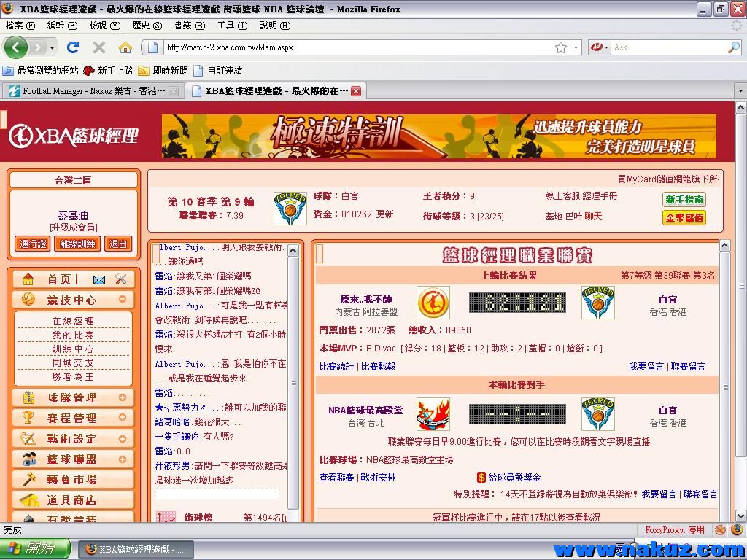The height and width of the screenshot is (560, 747).
Task: Click the 離線訓練 button
Action: click(77, 244)
